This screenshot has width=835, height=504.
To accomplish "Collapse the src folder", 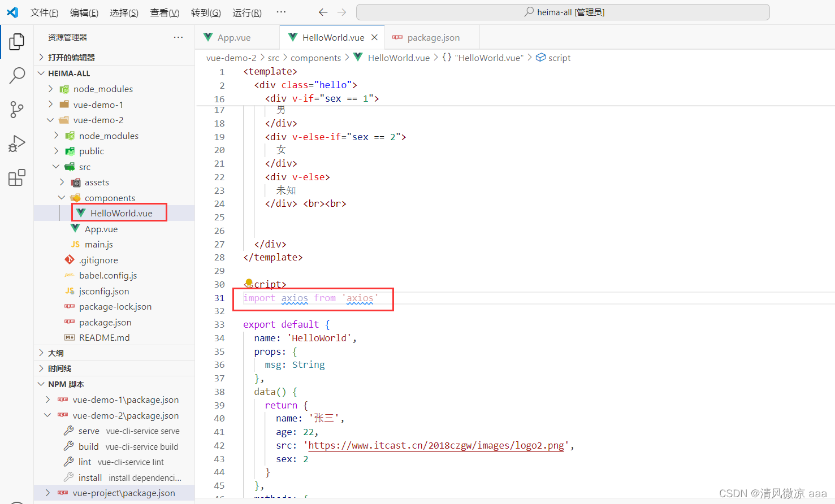I will coord(84,167).
